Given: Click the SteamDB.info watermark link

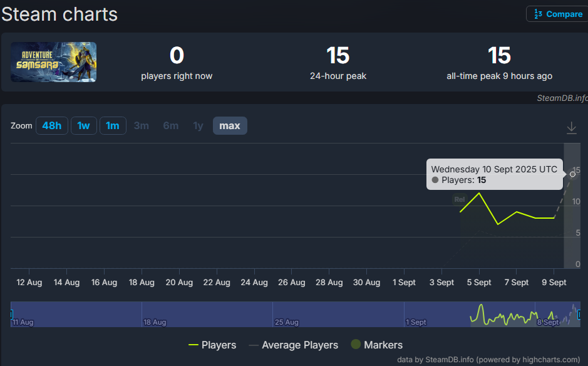Looking at the screenshot, I should 562,98.
